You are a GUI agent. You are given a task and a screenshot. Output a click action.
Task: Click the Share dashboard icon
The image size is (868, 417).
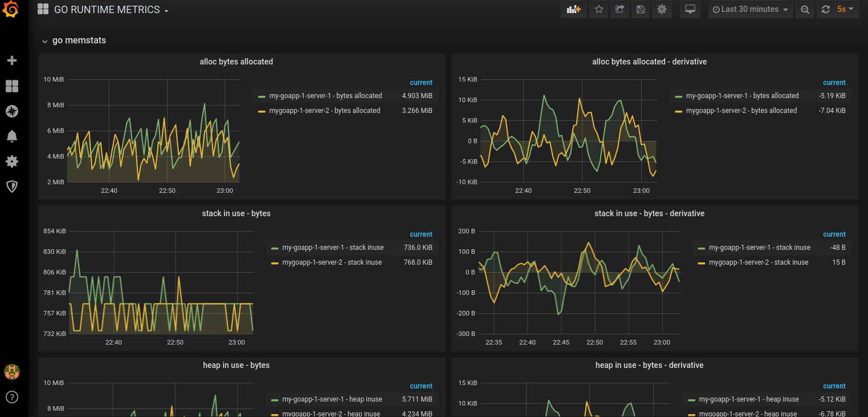tap(620, 9)
